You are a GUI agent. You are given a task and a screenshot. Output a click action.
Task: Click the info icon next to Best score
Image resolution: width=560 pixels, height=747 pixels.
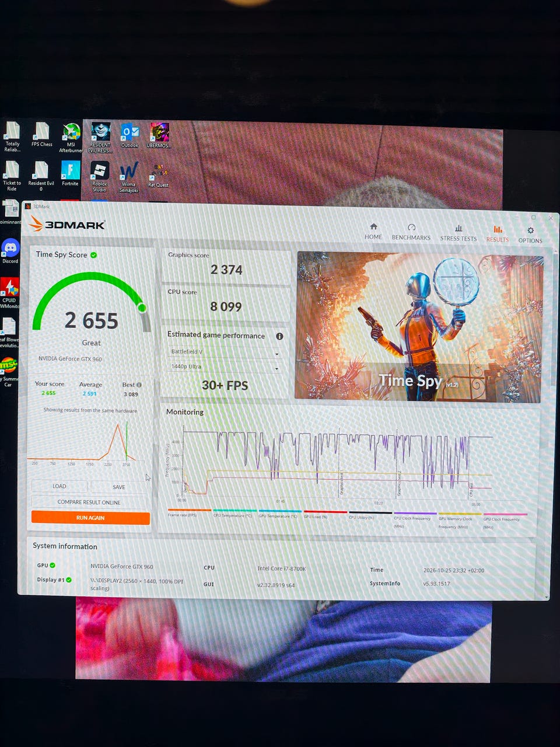click(139, 385)
